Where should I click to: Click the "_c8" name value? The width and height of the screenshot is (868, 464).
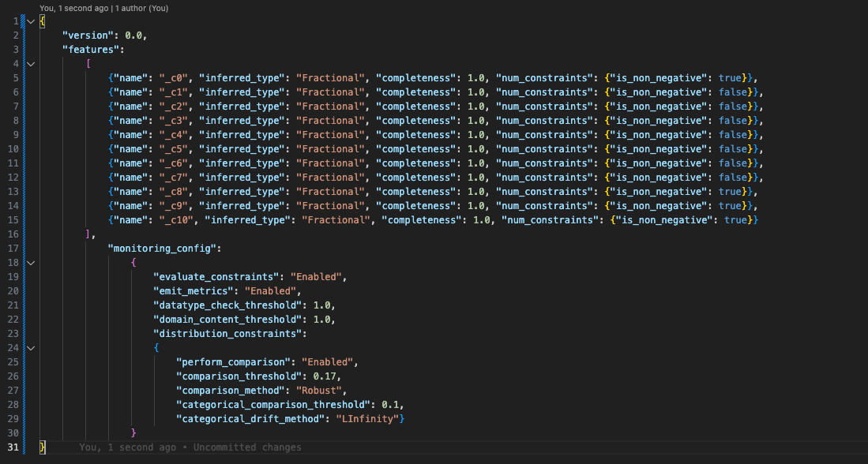click(174, 192)
